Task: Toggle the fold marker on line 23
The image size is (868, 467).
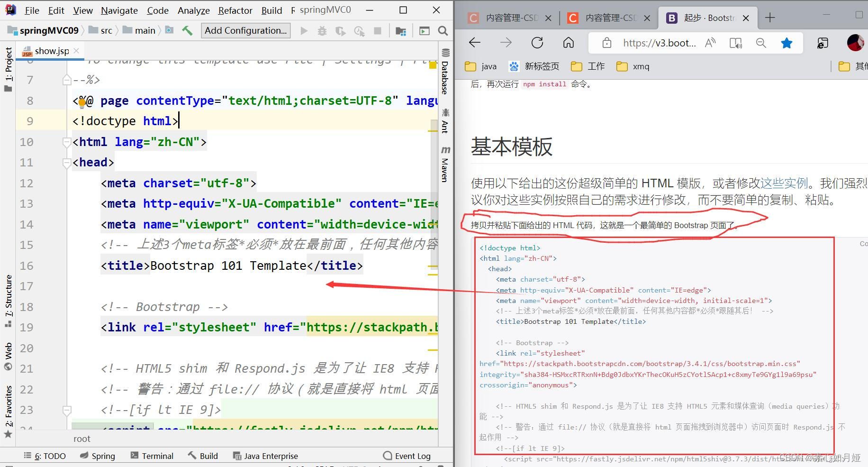Action: coord(67,410)
